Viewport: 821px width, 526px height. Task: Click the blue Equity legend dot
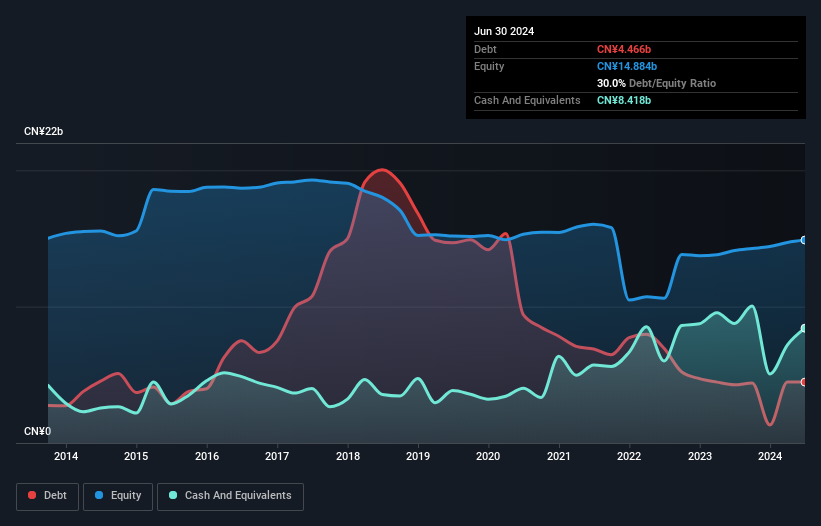click(x=99, y=495)
